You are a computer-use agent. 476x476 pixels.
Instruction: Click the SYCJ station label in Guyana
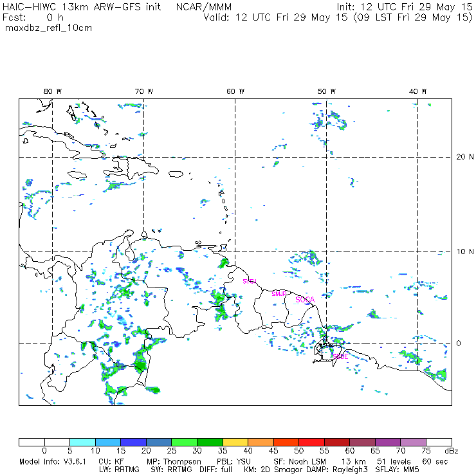250,281
